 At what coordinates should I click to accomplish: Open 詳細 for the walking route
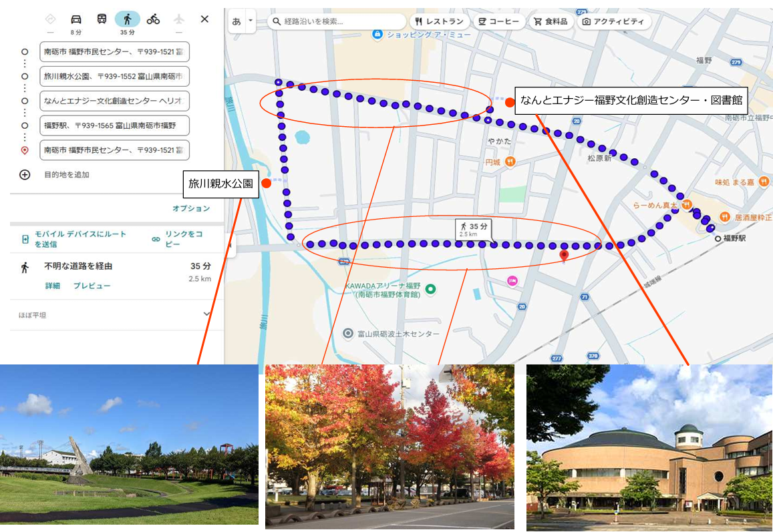[53, 286]
